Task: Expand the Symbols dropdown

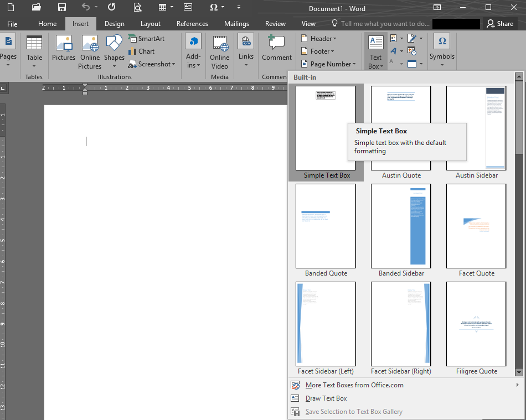Action: pos(442,51)
